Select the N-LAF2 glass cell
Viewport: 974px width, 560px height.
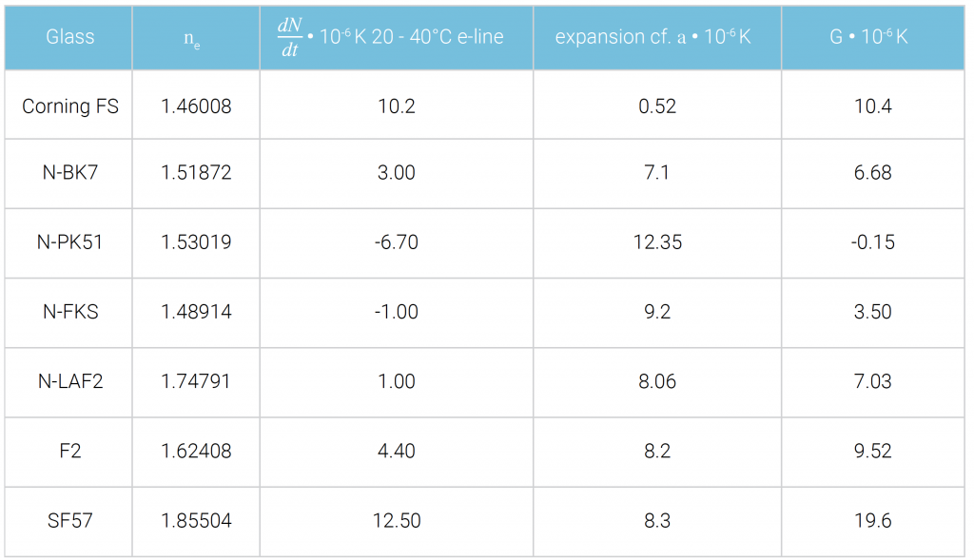click(x=70, y=381)
